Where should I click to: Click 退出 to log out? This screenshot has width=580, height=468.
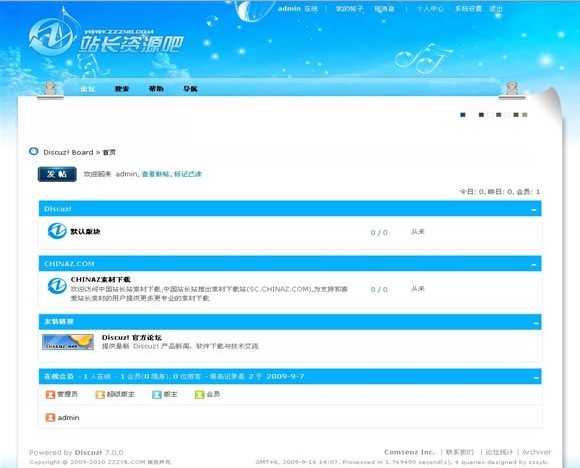pyautogui.click(x=496, y=9)
